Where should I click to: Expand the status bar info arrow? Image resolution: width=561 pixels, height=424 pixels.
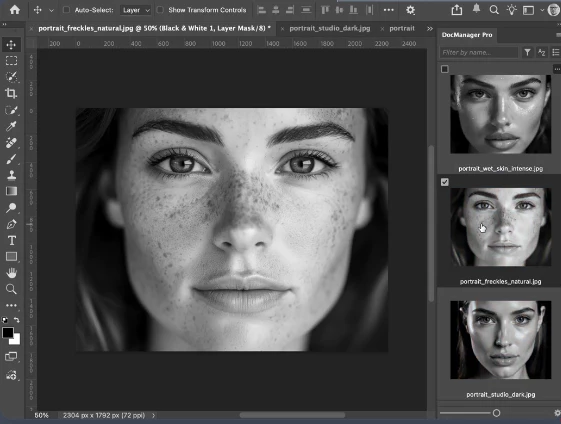click(153, 415)
